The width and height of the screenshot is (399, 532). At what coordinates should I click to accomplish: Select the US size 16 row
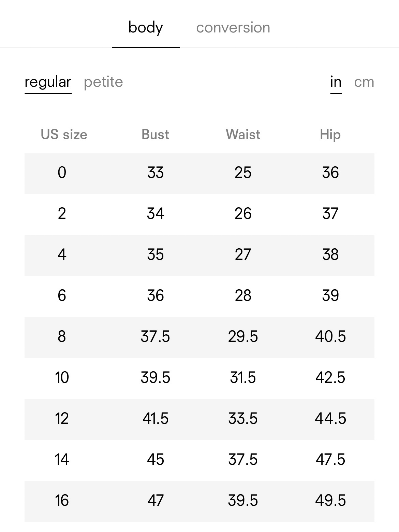199,502
